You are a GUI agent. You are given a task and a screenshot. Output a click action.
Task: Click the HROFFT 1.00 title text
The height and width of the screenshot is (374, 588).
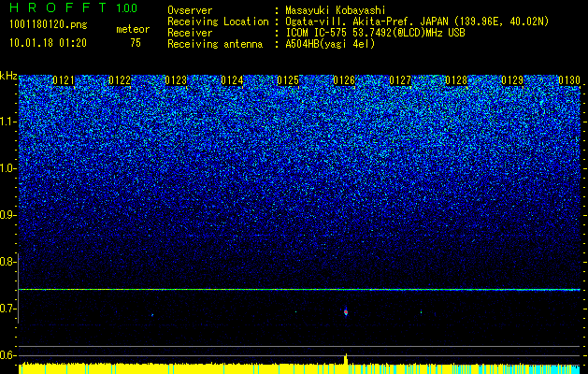[x=74, y=7]
